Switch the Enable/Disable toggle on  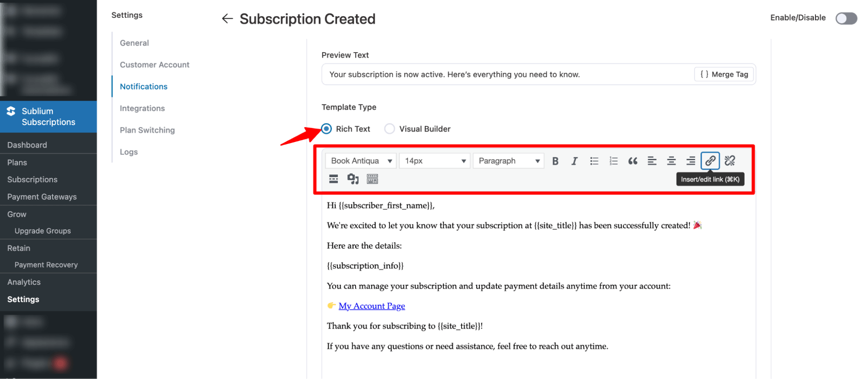pyautogui.click(x=846, y=18)
